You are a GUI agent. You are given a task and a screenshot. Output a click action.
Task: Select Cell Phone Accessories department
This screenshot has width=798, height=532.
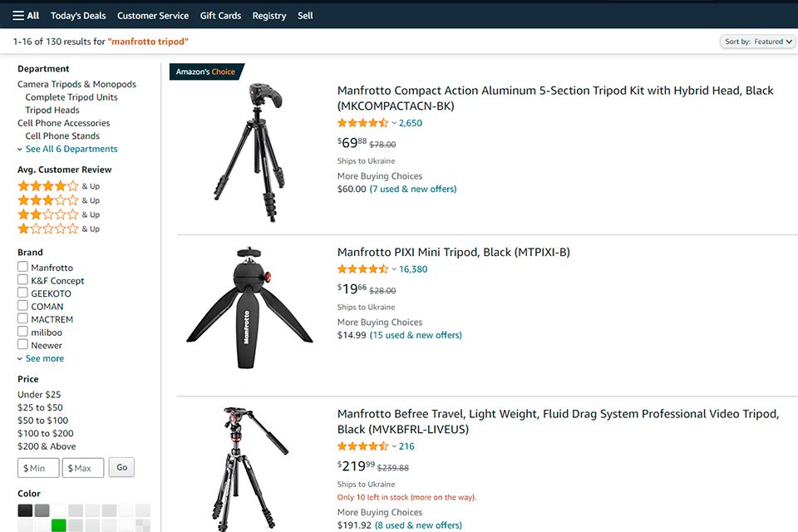pyautogui.click(x=64, y=123)
